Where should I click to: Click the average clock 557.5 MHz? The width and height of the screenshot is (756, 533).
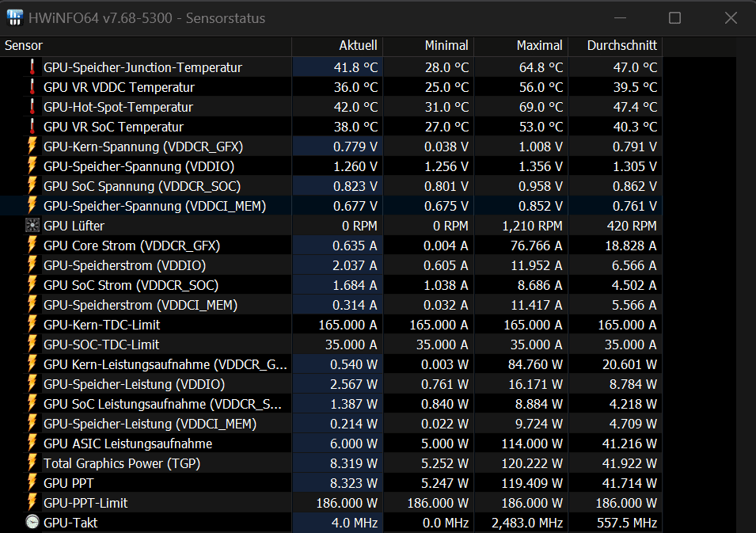tap(627, 523)
